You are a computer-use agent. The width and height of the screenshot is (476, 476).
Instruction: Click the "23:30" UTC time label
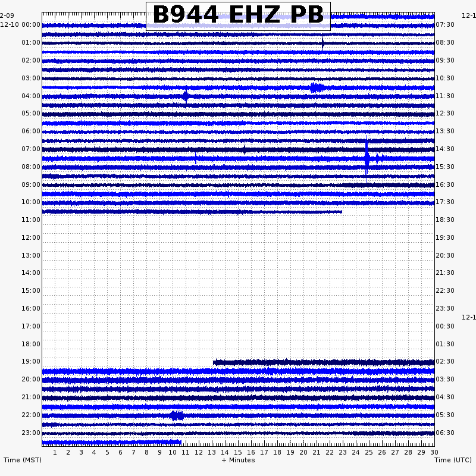click(445, 308)
